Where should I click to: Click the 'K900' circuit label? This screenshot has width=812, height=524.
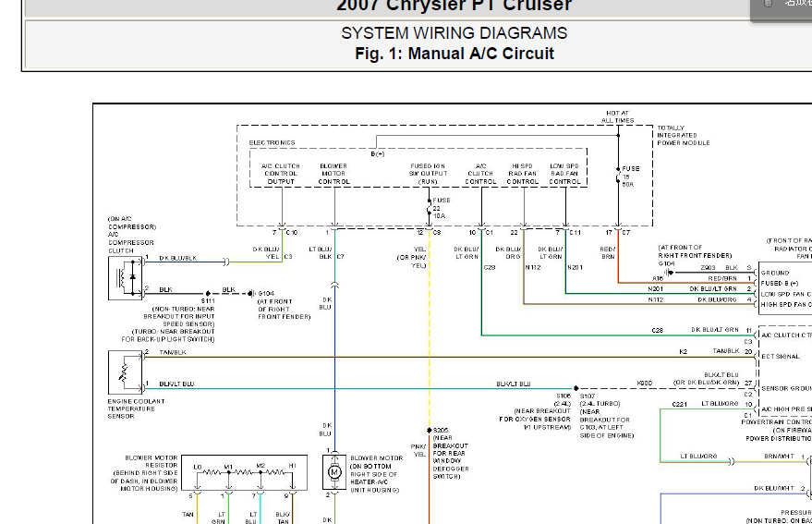pos(644,383)
